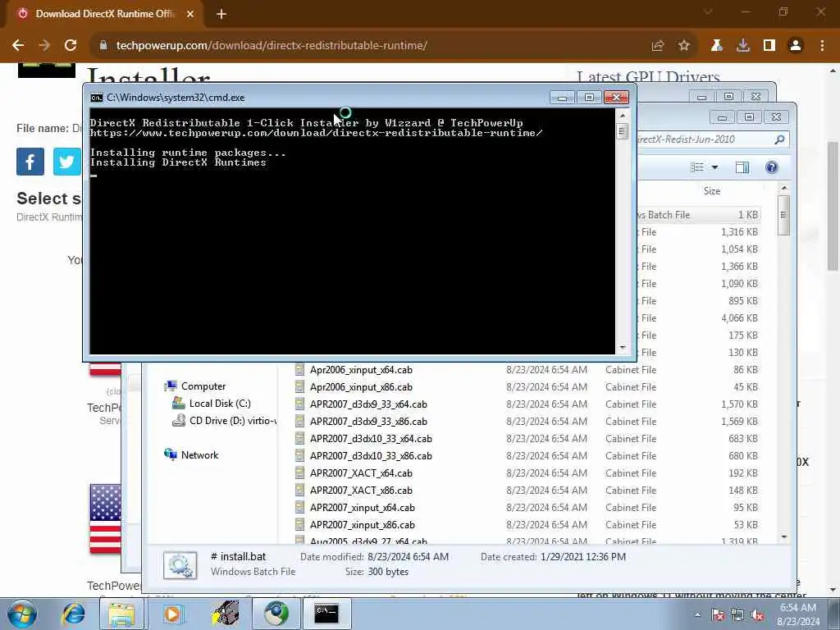The height and width of the screenshot is (630, 840).
Task: Open muted volume tray icon
Action: (757, 615)
